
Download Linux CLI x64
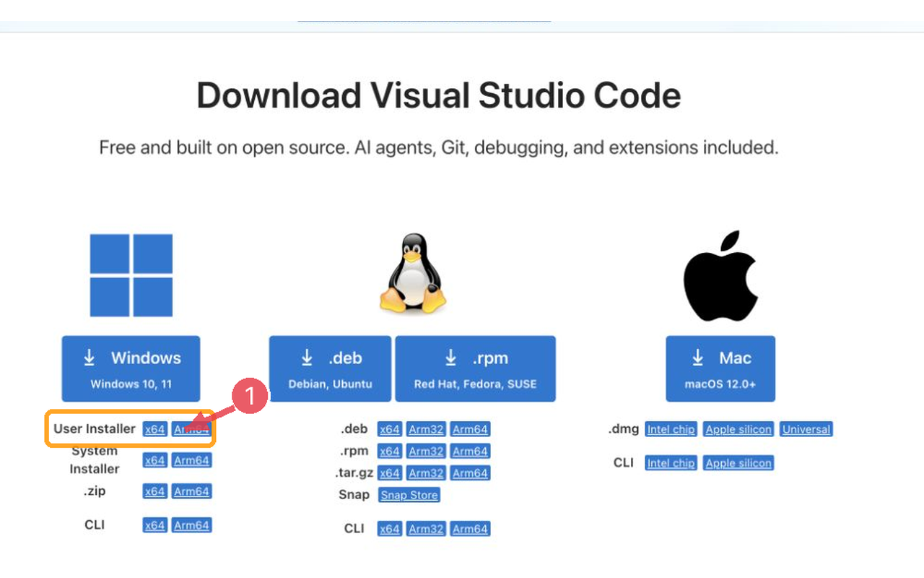[390, 529]
